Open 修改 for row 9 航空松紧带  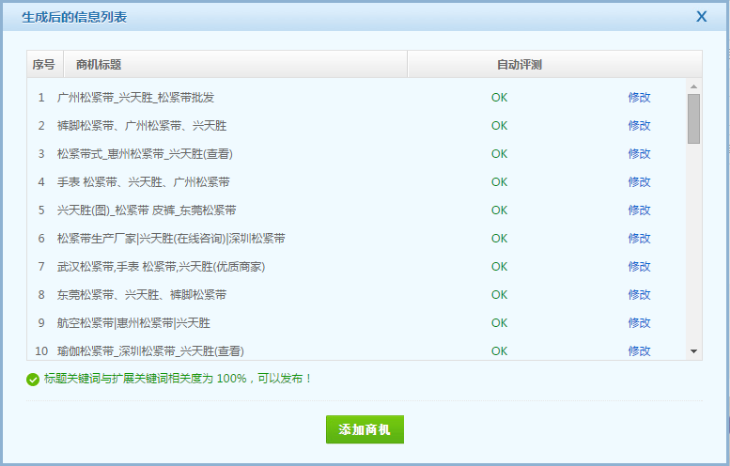point(639,323)
